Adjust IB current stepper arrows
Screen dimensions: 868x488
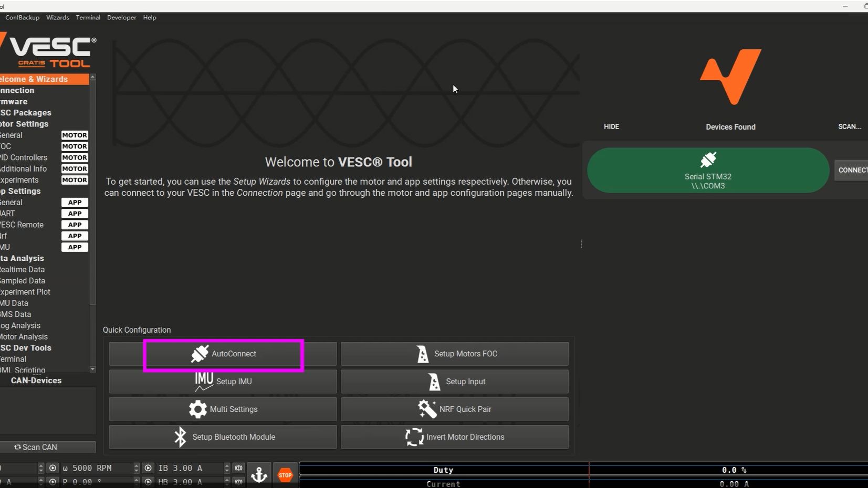click(x=227, y=468)
